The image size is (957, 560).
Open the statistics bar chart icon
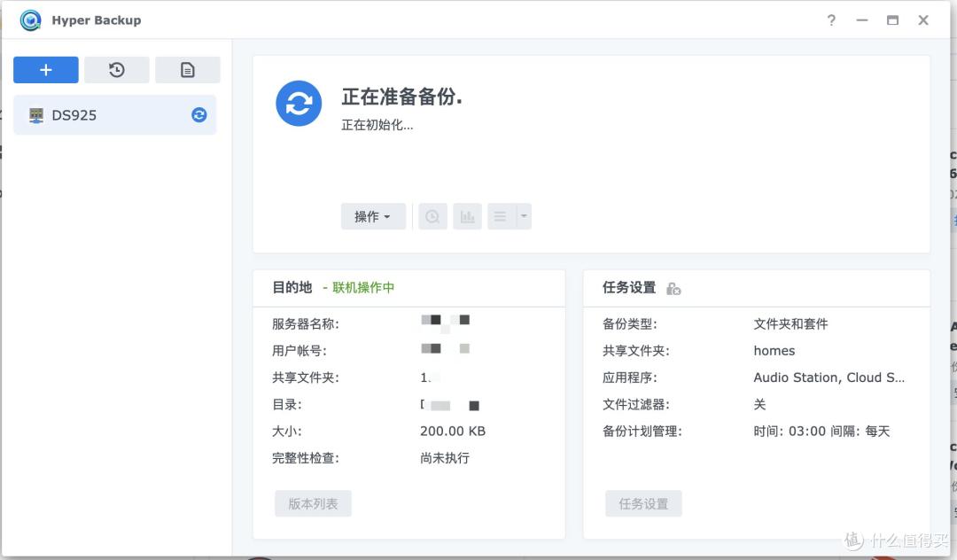tap(468, 216)
